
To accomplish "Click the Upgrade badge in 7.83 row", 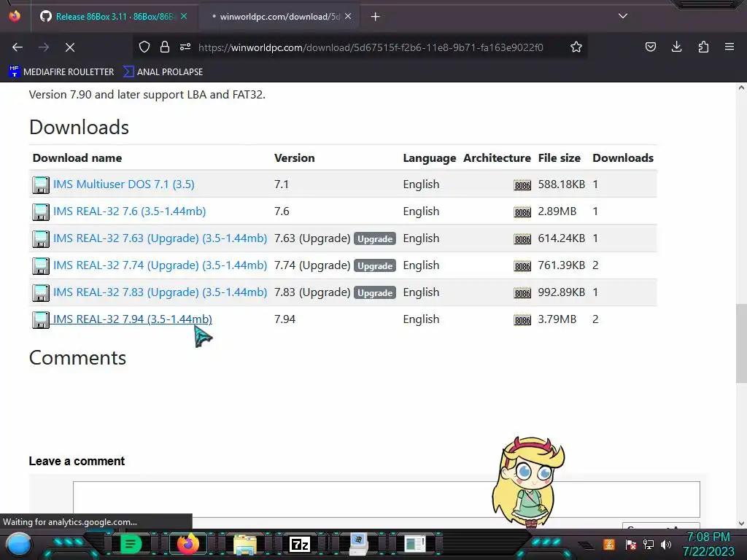I will (x=375, y=293).
